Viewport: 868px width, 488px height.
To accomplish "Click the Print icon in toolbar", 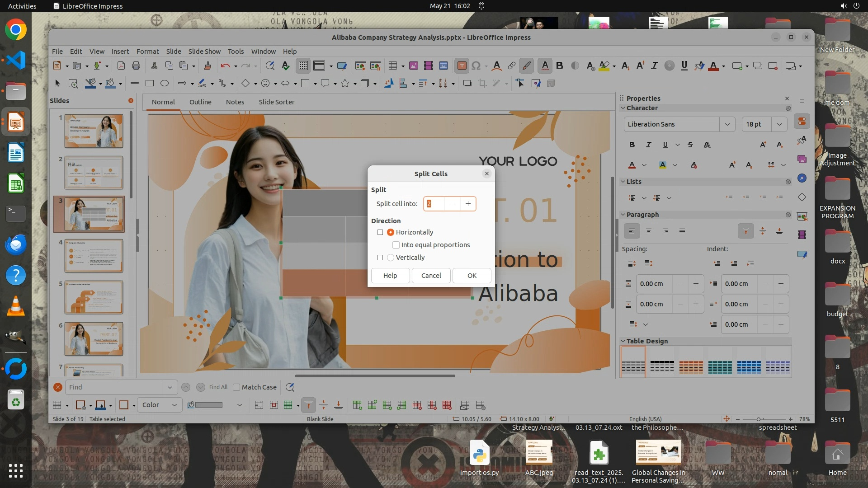I will click(136, 66).
